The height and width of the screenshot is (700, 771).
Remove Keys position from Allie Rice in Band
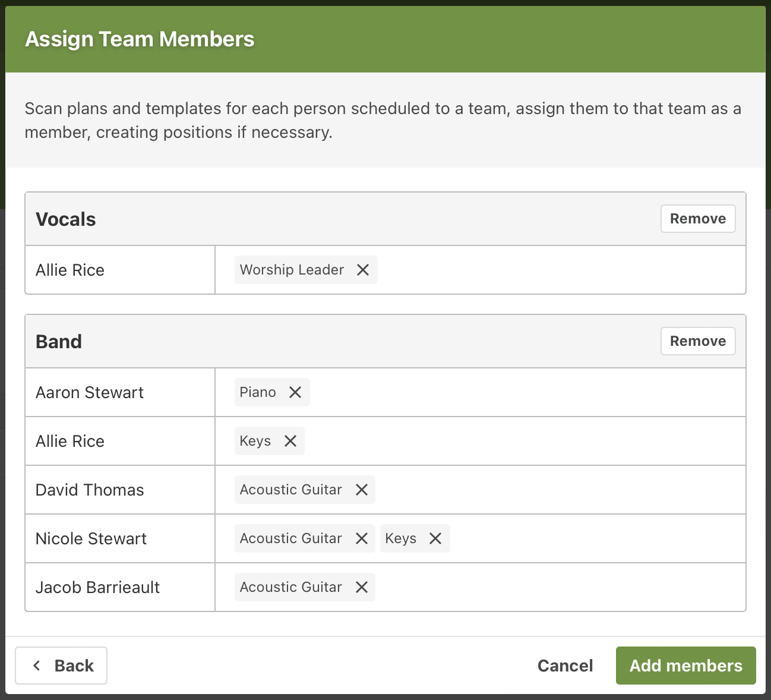[x=290, y=441]
